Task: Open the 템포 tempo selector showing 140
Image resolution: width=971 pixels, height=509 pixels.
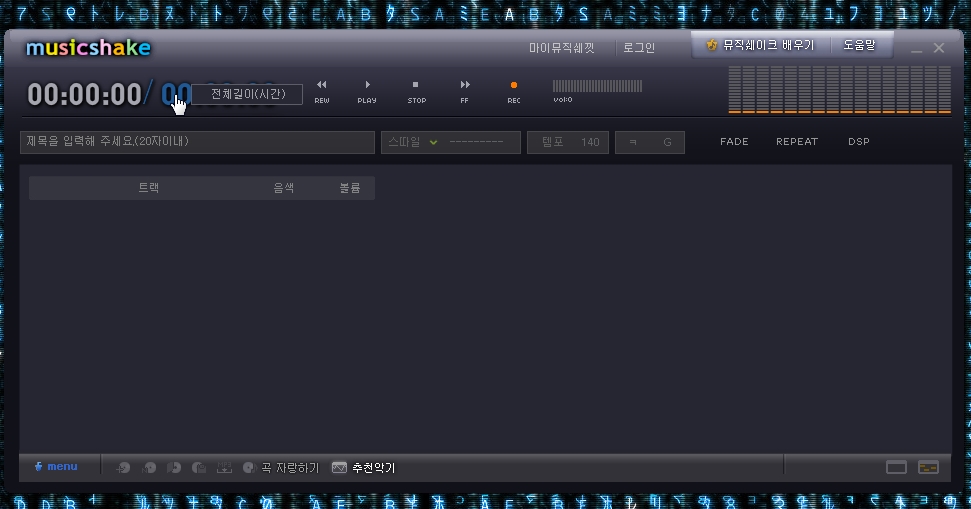Action: (568, 142)
